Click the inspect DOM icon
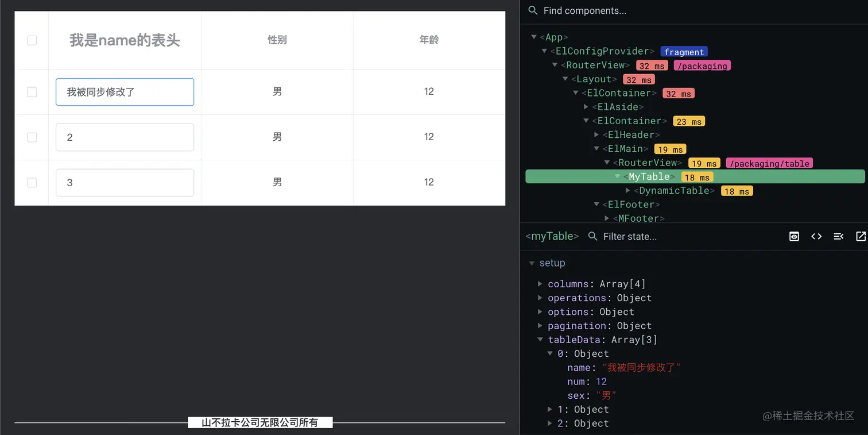 coord(839,236)
